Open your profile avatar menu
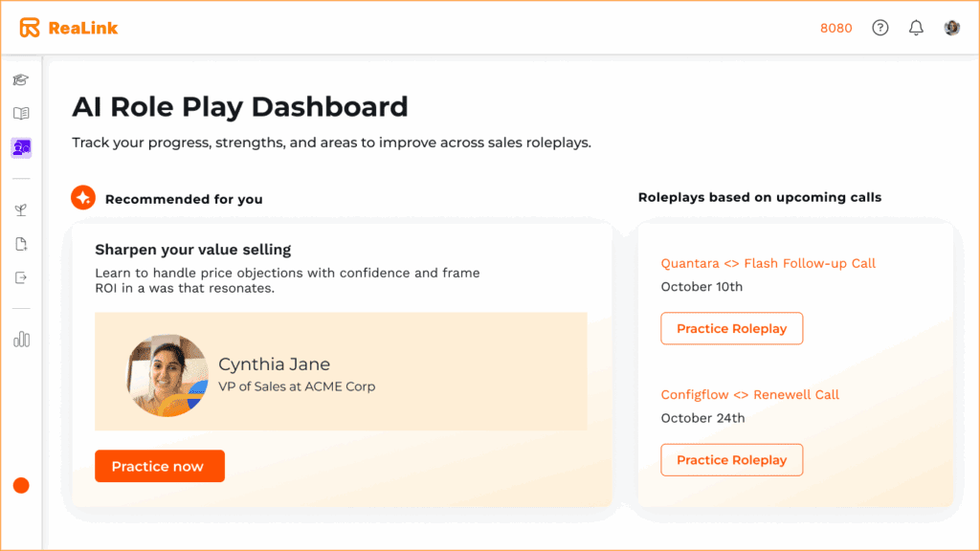Viewport: 980px width, 551px height. pos(951,28)
